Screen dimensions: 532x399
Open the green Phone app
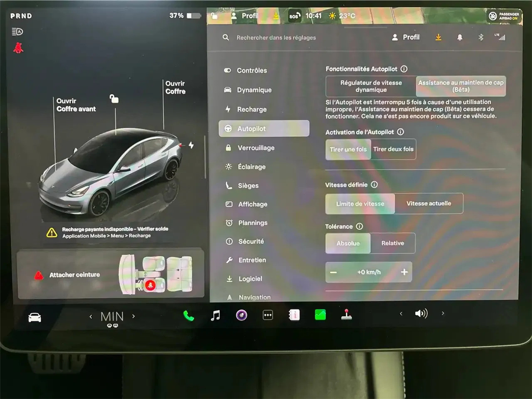pyautogui.click(x=189, y=315)
